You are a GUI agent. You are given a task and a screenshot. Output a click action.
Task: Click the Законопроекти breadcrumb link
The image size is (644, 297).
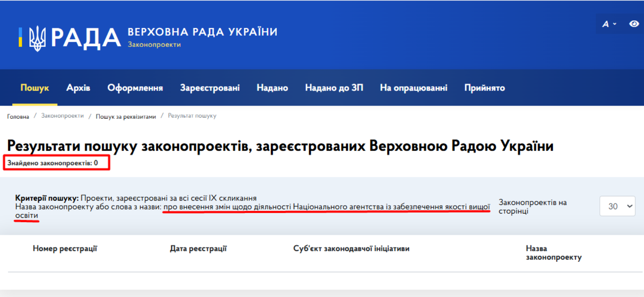pyautogui.click(x=62, y=116)
